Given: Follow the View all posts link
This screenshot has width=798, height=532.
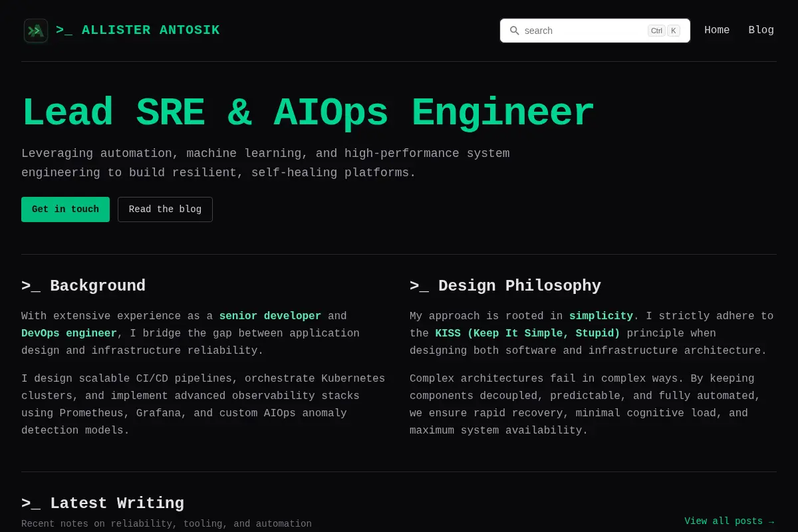Looking at the screenshot, I should [730, 521].
